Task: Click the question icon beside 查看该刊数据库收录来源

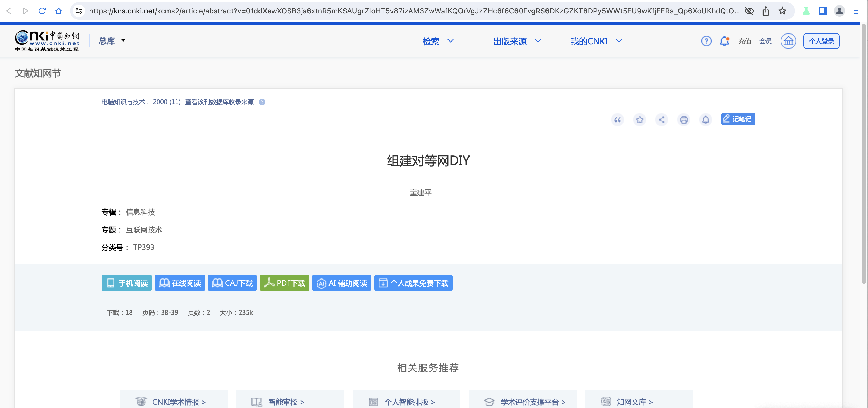Action: coord(262,102)
